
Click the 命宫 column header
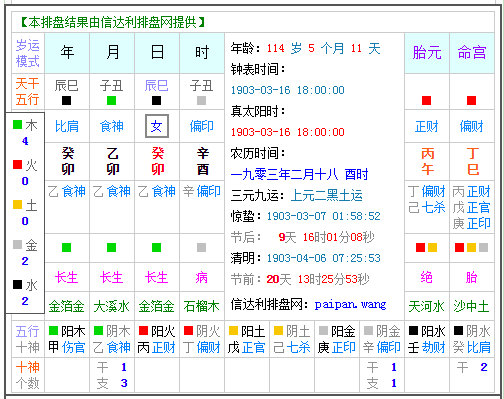472,53
